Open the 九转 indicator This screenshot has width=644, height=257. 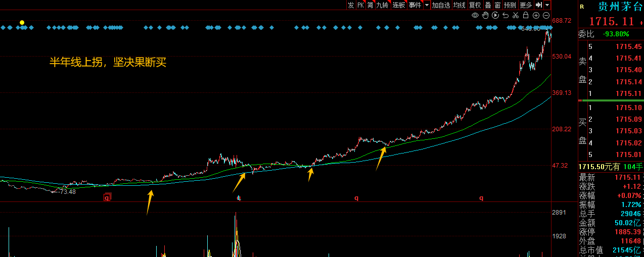(x=382, y=5)
